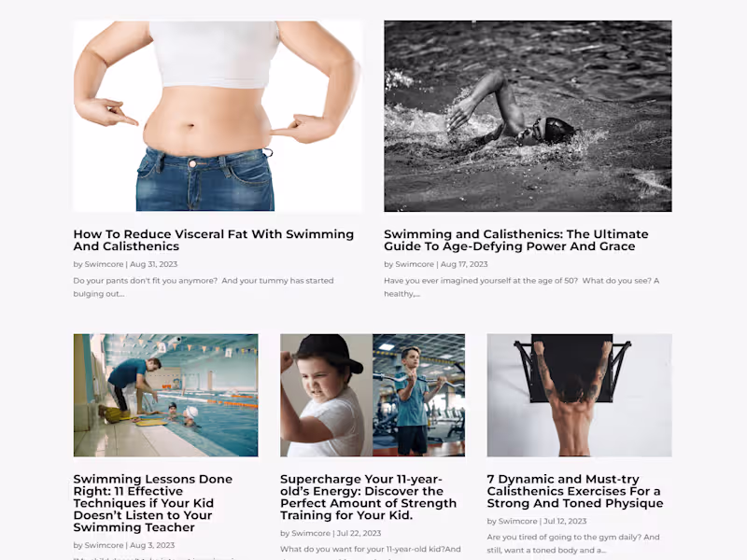Open 'Swimming and Calisthenics: The Ultimate Guide' title
This screenshot has width=747, height=560.
tap(516, 240)
